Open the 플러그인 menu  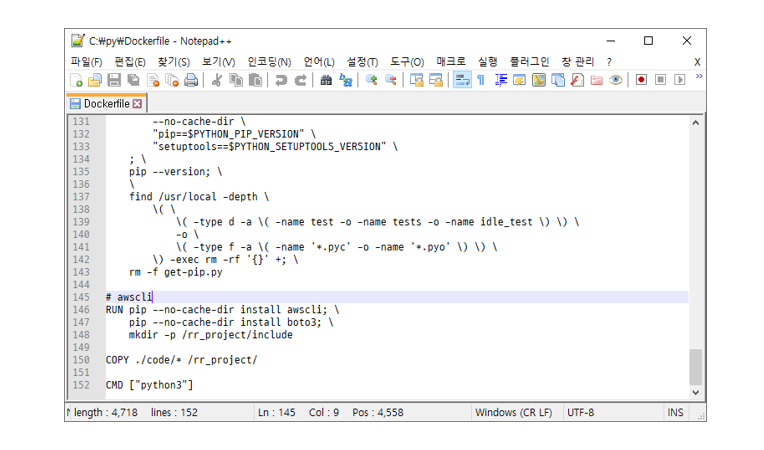[x=529, y=62]
